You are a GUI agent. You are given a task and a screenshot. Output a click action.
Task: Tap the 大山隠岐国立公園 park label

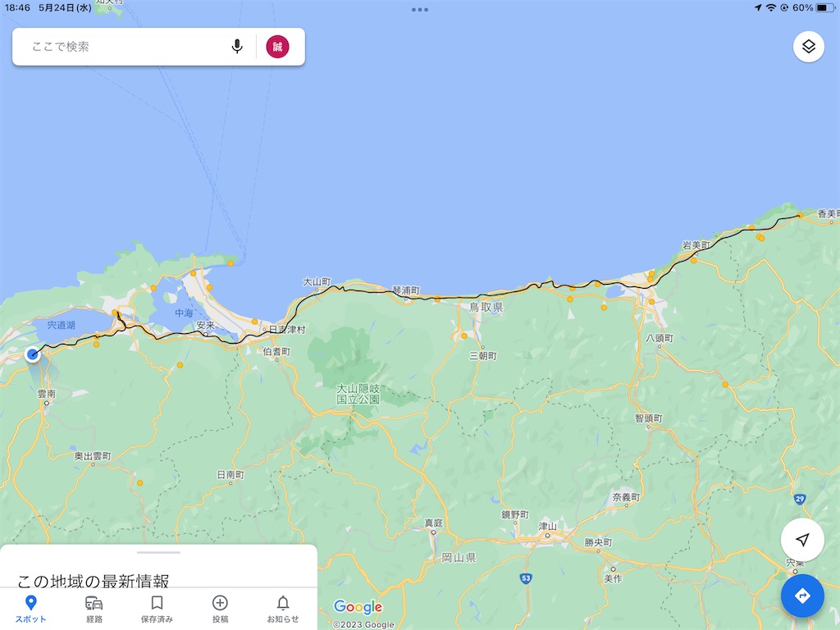pos(358,394)
